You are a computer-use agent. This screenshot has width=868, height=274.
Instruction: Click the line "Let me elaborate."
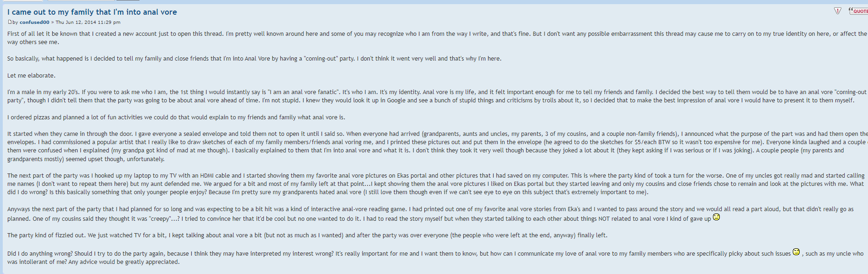point(31,75)
